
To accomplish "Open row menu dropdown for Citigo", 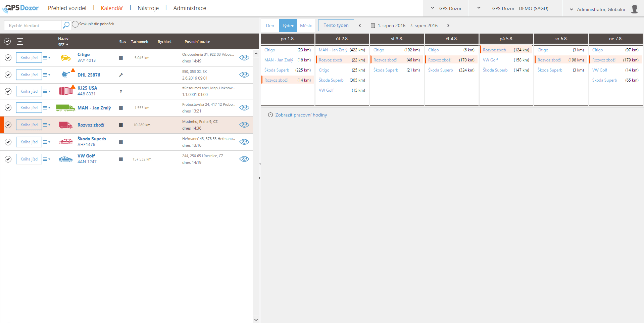I will (x=46, y=58).
